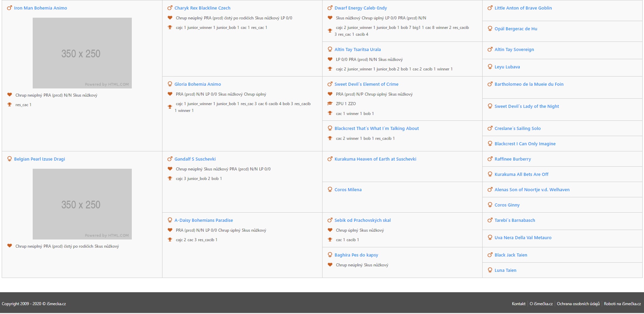Open Kontakt in the footer
Image resolution: width=644 pixels, height=314 pixels.
click(x=518, y=304)
